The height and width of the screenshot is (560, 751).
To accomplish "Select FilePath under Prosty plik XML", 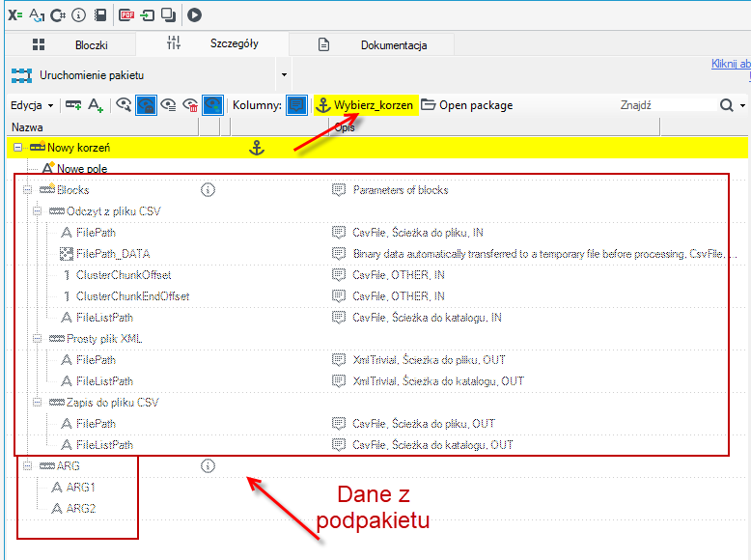I will [96, 360].
